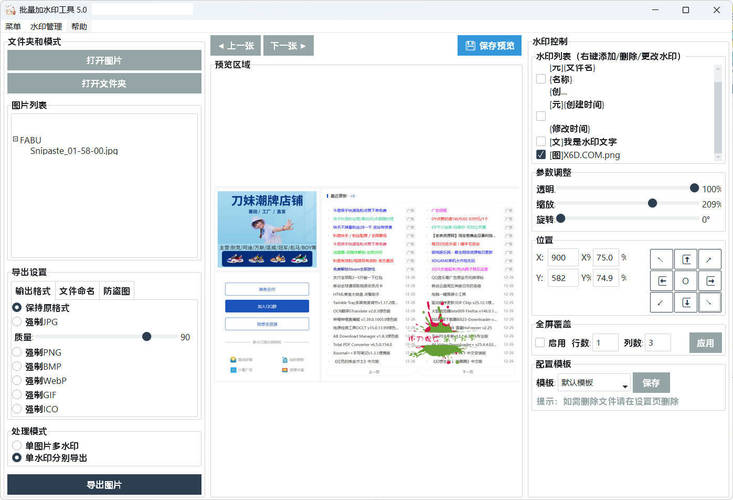Open the 水印管理 menu

pyautogui.click(x=45, y=27)
